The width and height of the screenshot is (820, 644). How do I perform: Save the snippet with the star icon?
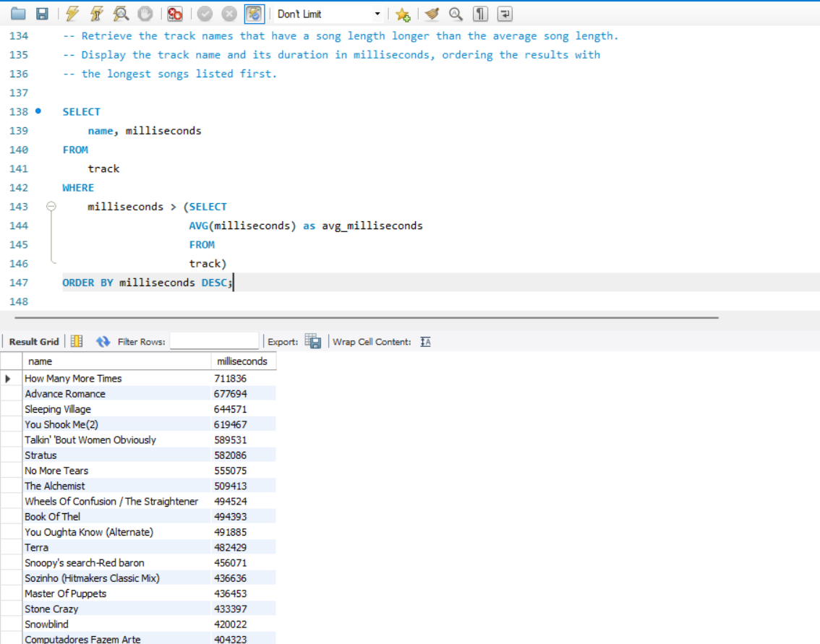pos(403,14)
